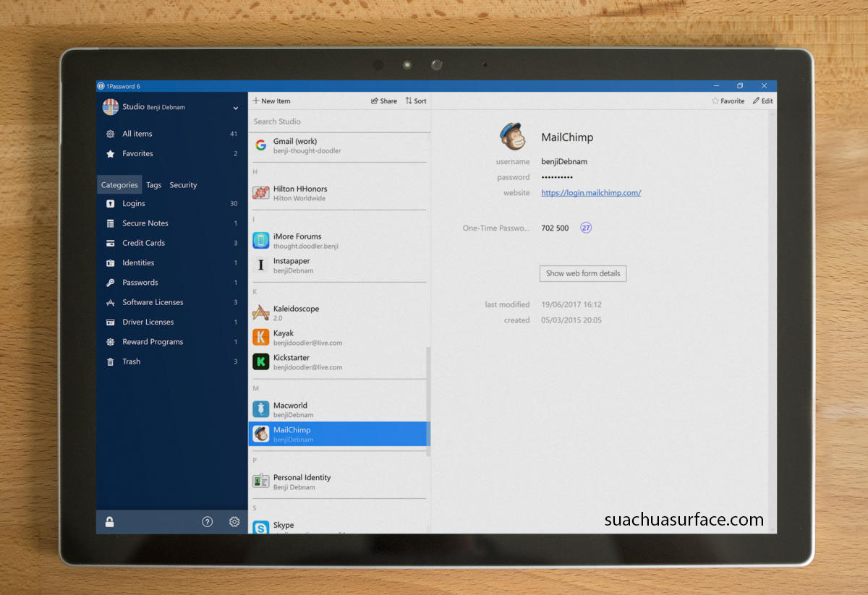This screenshot has height=595, width=868.
Task: Open the Studio vault avatar
Action: pyautogui.click(x=111, y=107)
